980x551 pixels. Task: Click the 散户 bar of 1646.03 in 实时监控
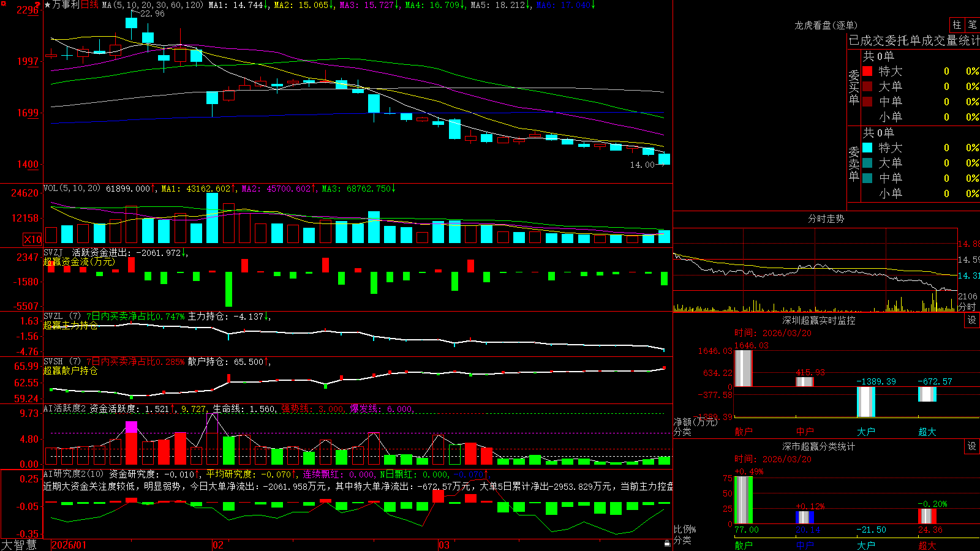point(744,368)
